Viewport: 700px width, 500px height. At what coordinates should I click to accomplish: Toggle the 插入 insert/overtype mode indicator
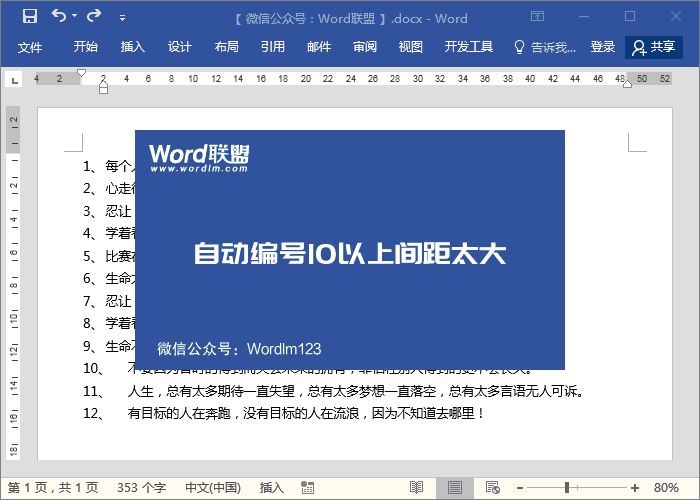[271, 488]
